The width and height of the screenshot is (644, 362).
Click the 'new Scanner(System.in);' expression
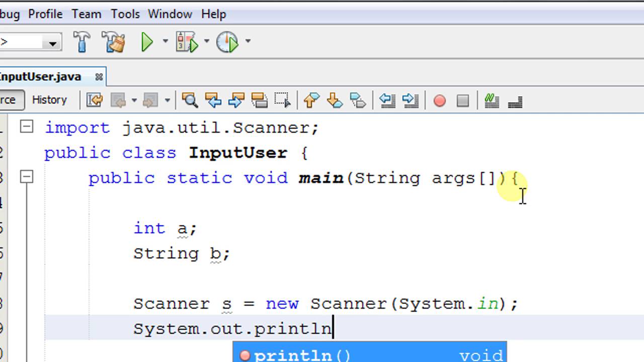point(392,304)
